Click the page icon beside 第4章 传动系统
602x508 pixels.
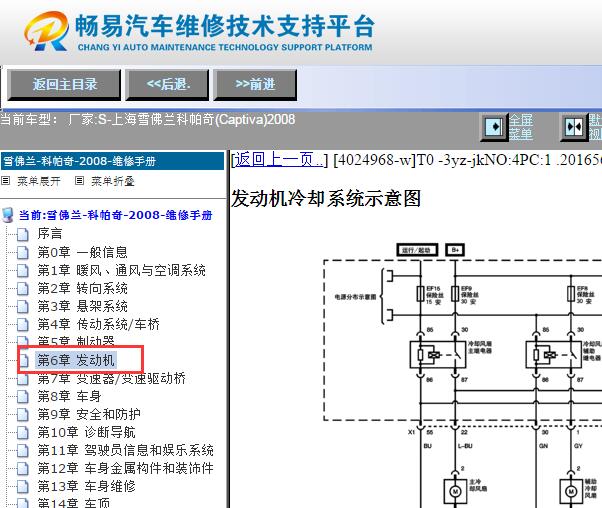[x=23, y=325]
